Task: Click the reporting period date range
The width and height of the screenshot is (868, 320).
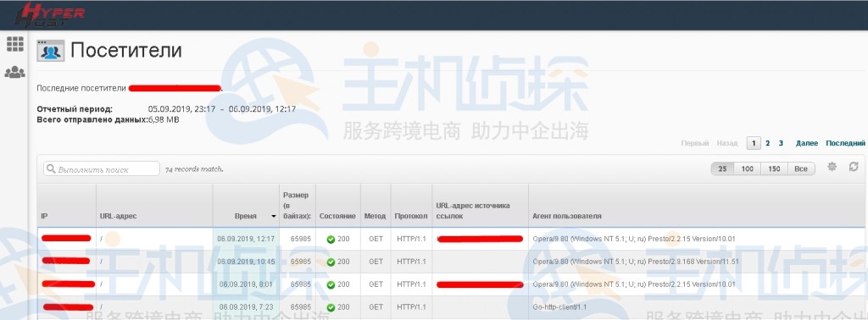Action: click(x=222, y=109)
